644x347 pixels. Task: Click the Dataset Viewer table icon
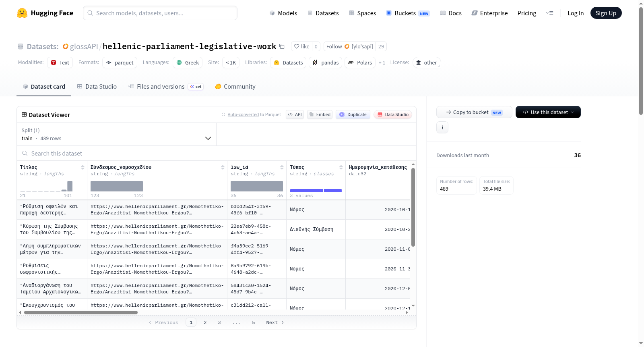(24, 115)
